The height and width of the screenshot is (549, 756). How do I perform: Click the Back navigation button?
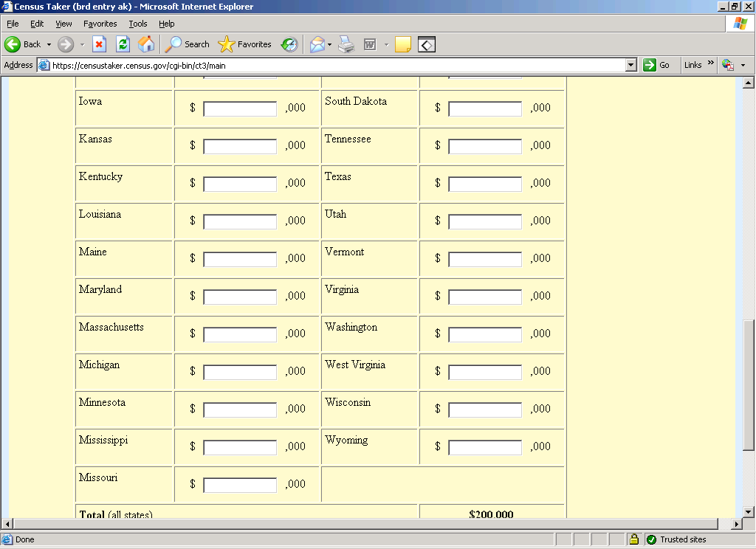23,44
